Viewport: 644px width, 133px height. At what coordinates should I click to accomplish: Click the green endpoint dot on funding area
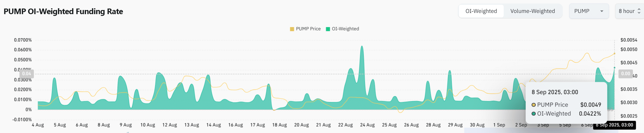coord(614,68)
